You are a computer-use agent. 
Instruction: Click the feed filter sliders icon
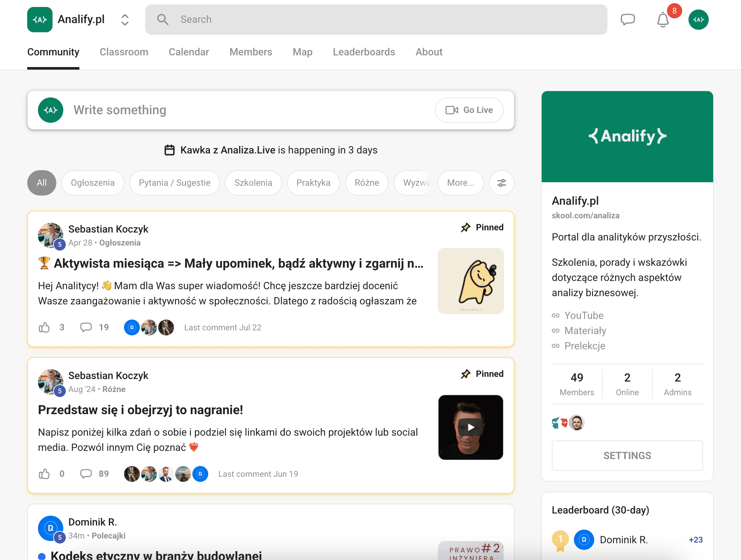click(x=501, y=183)
